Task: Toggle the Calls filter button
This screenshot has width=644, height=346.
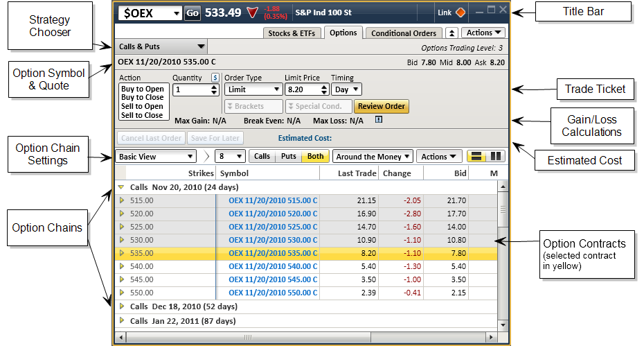Action: point(262,157)
